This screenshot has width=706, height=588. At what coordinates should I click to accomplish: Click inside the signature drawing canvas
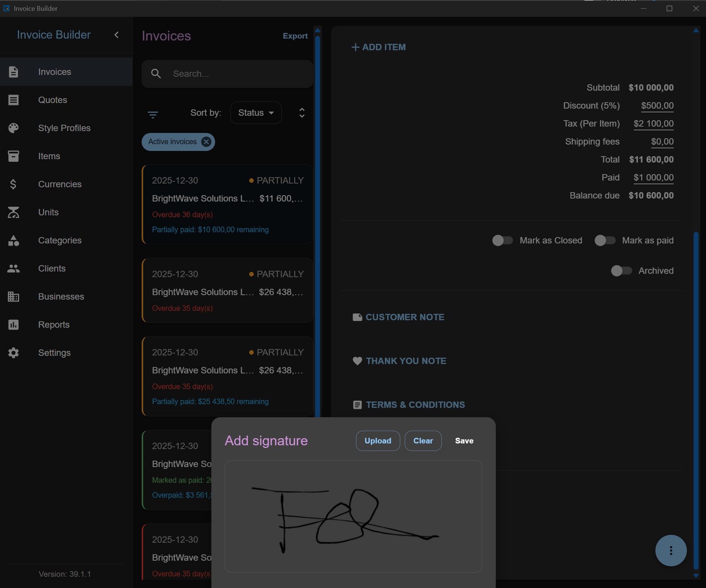click(x=353, y=516)
